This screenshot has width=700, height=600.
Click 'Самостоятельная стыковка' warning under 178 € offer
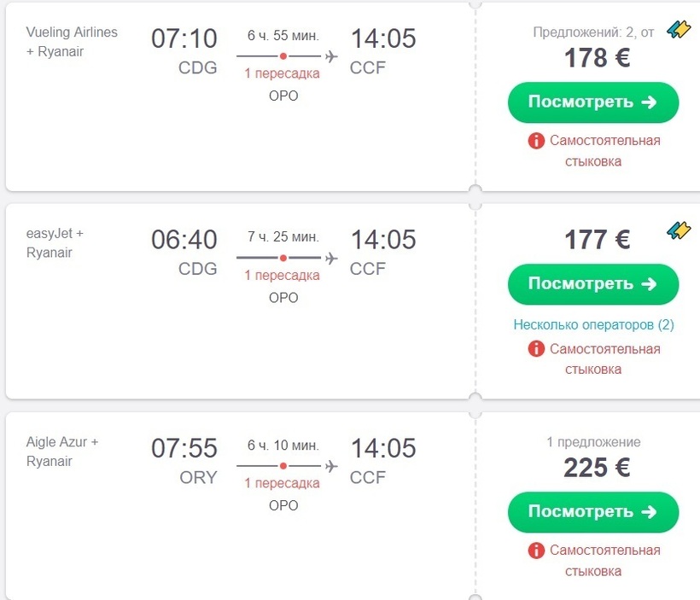[x=593, y=151]
